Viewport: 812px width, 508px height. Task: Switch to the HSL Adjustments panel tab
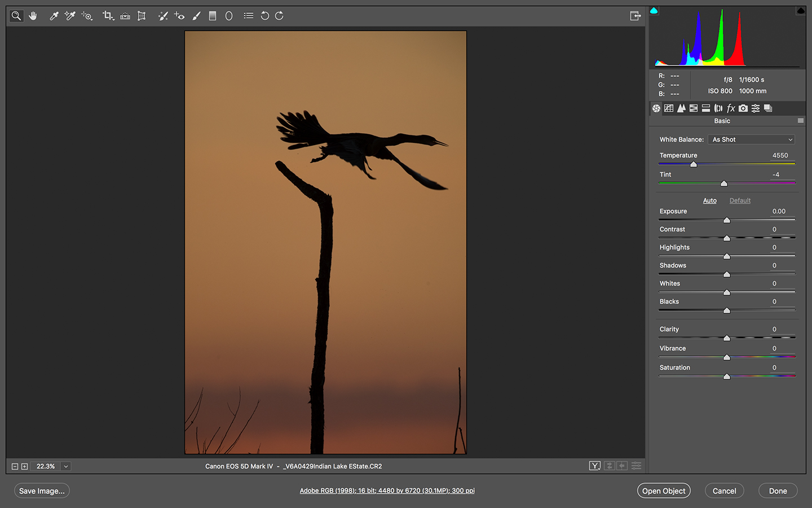(694, 108)
